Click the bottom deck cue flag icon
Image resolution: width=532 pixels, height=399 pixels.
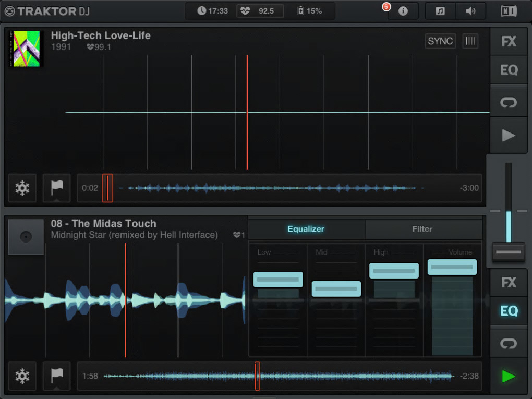[x=57, y=376]
